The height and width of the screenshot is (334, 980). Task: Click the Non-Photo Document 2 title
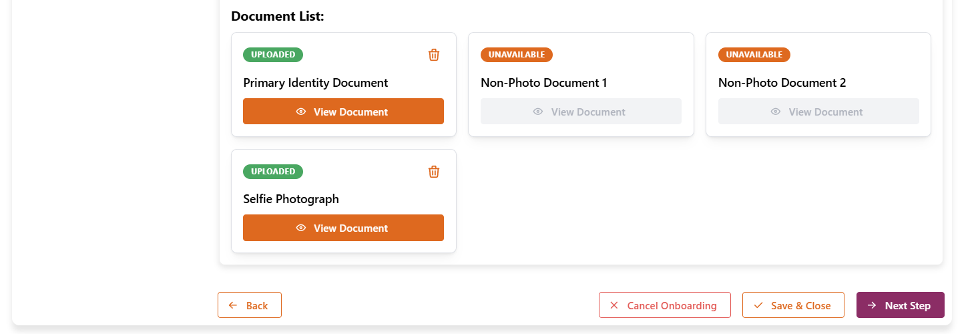click(x=782, y=83)
